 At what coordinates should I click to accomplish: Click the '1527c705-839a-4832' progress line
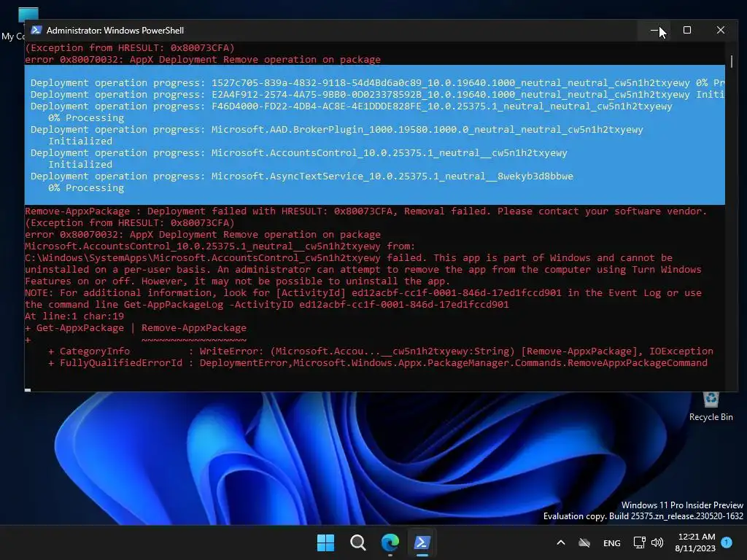(377, 83)
